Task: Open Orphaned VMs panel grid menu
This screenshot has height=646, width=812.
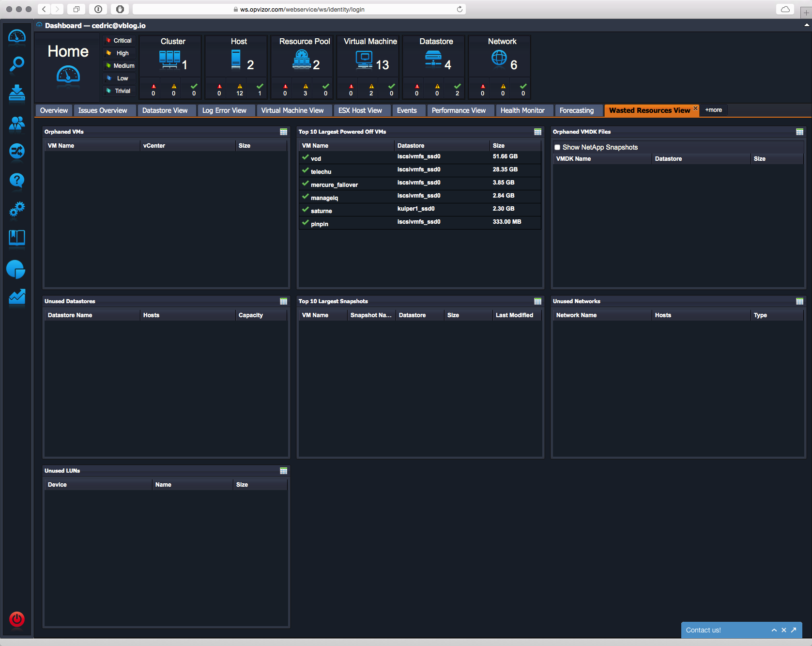Action: pos(284,132)
